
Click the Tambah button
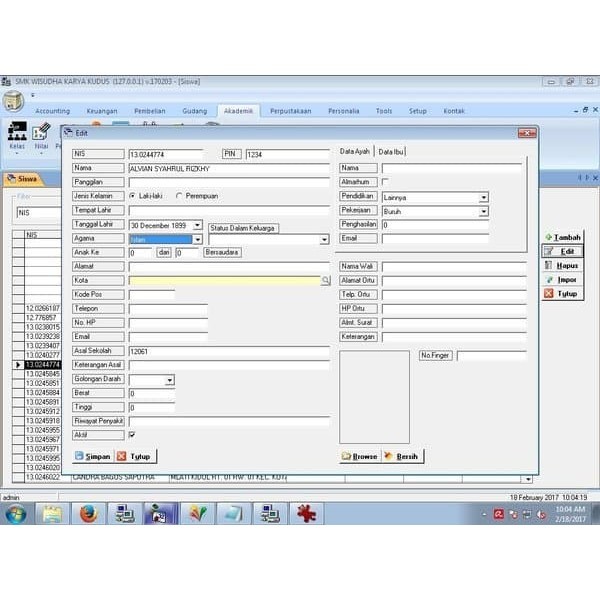click(x=563, y=237)
